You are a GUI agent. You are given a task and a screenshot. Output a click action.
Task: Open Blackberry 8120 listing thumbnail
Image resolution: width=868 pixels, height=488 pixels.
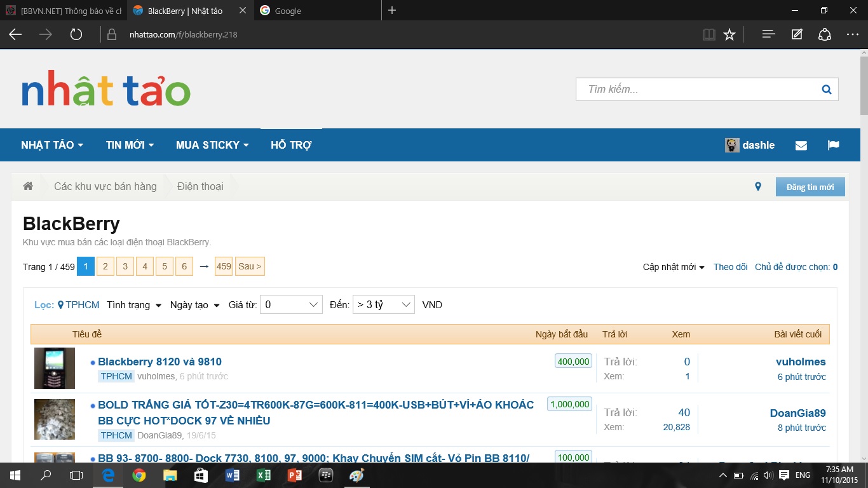point(55,368)
